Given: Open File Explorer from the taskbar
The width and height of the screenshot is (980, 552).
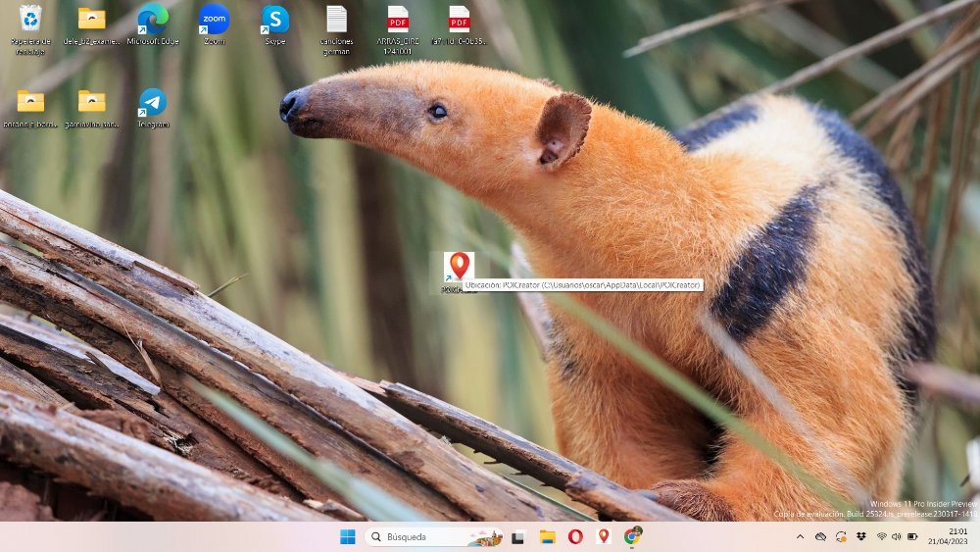Looking at the screenshot, I should [547, 536].
